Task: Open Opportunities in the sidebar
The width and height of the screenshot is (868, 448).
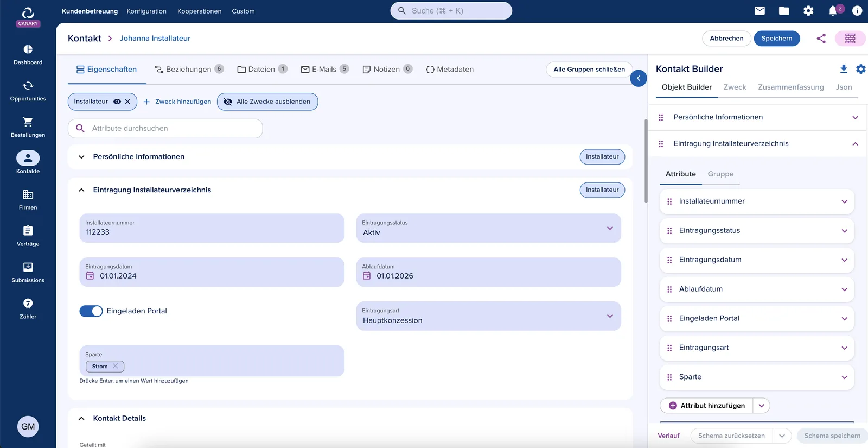Action: 28,91
